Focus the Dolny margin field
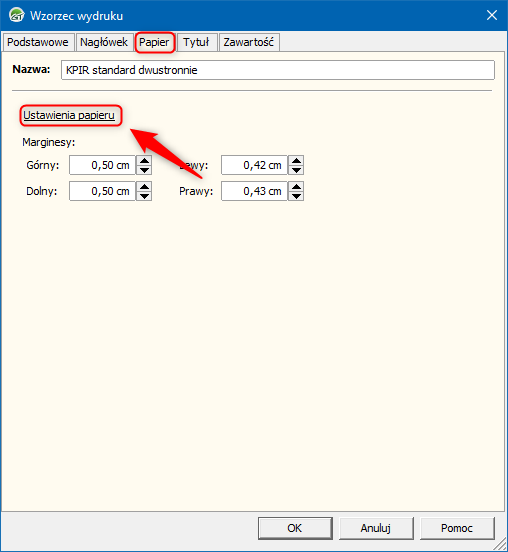 tap(102, 191)
